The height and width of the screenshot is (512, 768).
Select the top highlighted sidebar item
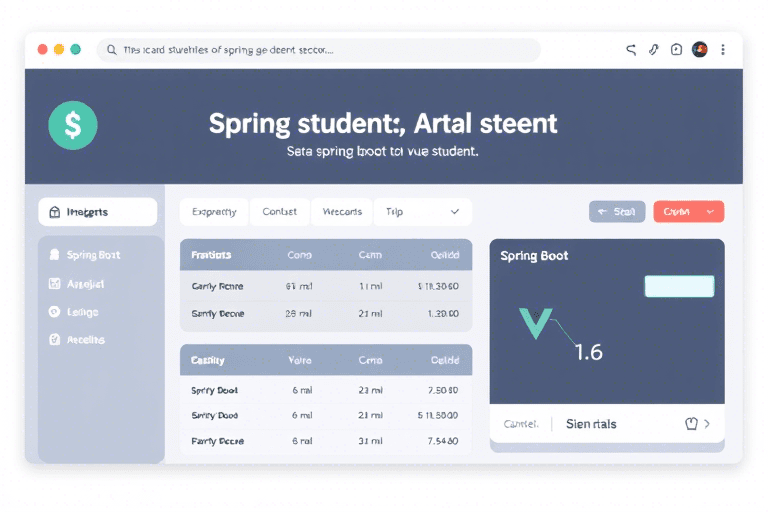point(98,212)
